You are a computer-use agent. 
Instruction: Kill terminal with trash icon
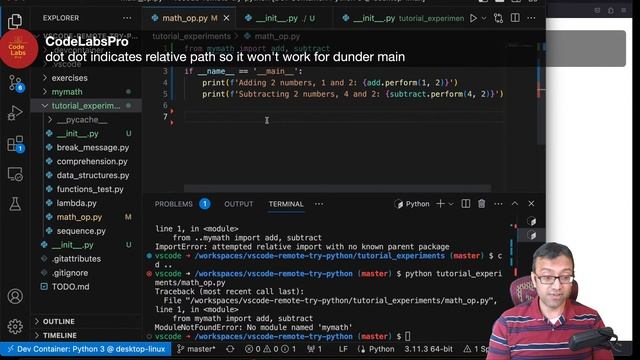tap(482, 204)
